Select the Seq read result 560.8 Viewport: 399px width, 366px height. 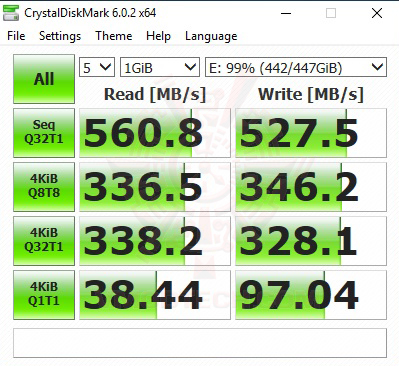(155, 133)
